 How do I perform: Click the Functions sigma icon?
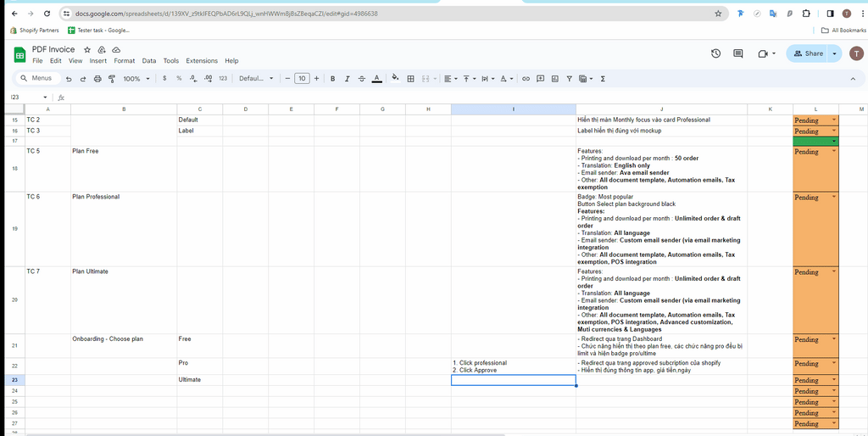pos(603,79)
